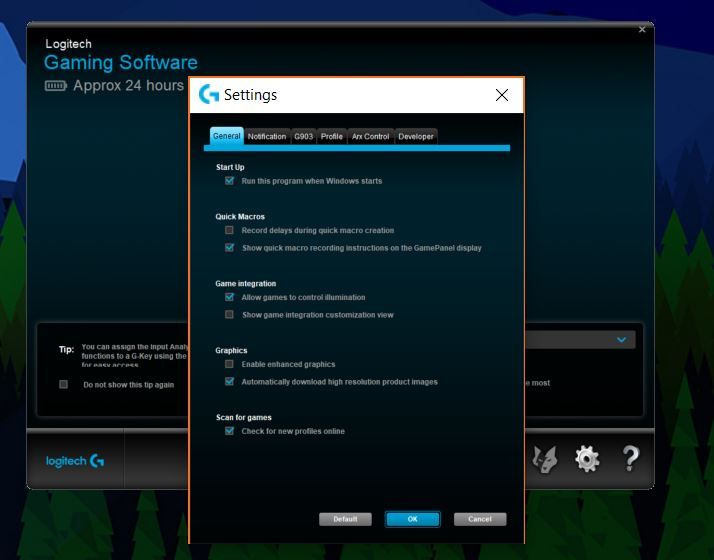
Task: Close the Logitech Gaming Software main window
Action: pyautogui.click(x=642, y=30)
